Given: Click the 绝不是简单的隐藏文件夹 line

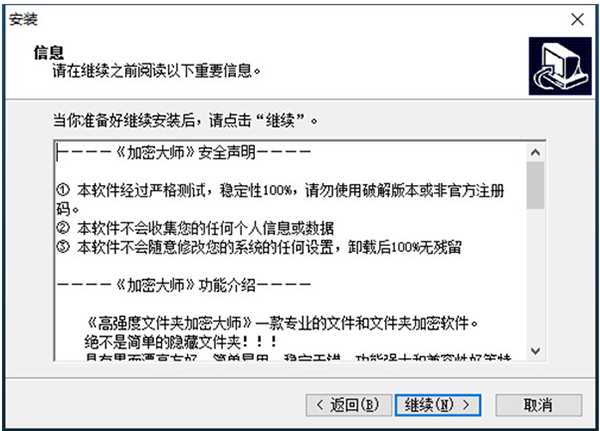Looking at the screenshot, I should click(x=181, y=342).
